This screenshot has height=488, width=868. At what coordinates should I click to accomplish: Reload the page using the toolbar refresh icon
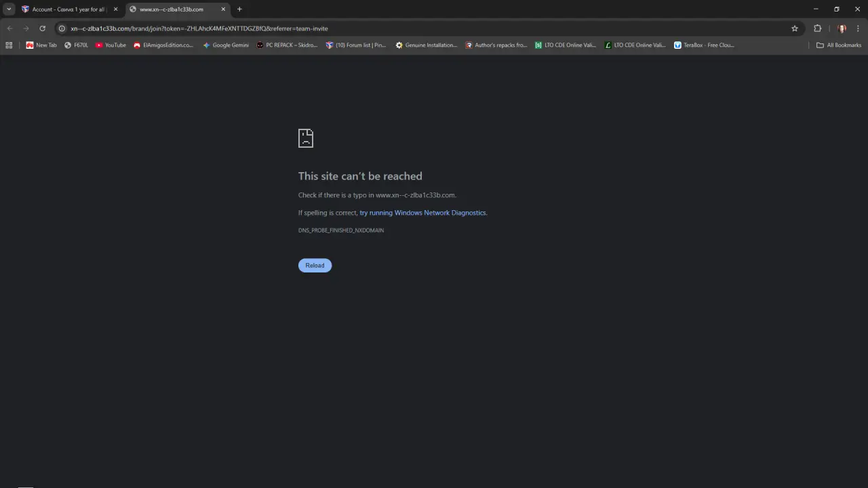tap(42, 28)
